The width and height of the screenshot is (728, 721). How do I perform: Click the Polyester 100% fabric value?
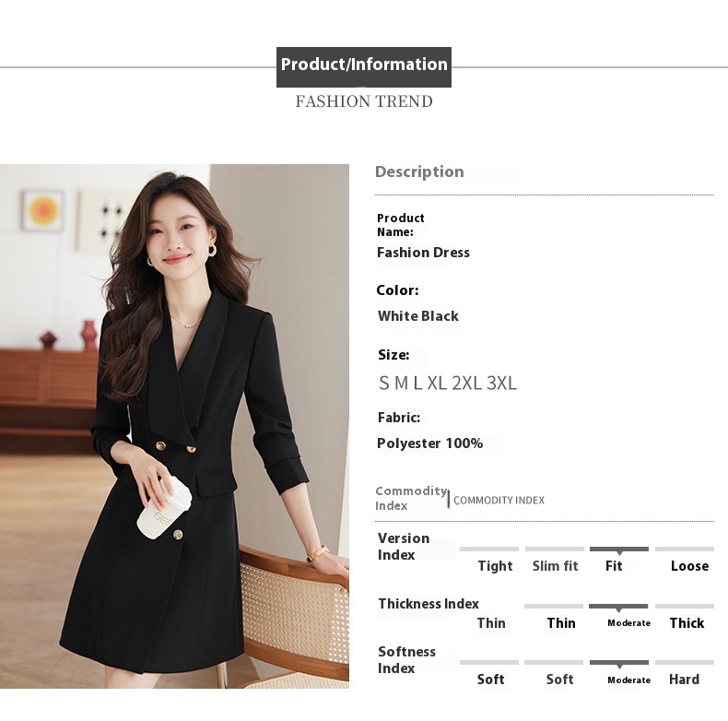point(430,443)
